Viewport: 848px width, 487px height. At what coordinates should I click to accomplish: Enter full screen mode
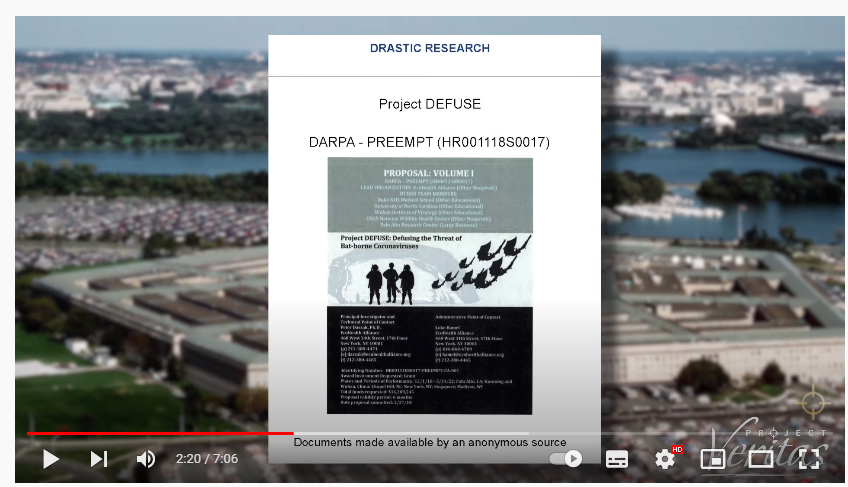coord(809,459)
